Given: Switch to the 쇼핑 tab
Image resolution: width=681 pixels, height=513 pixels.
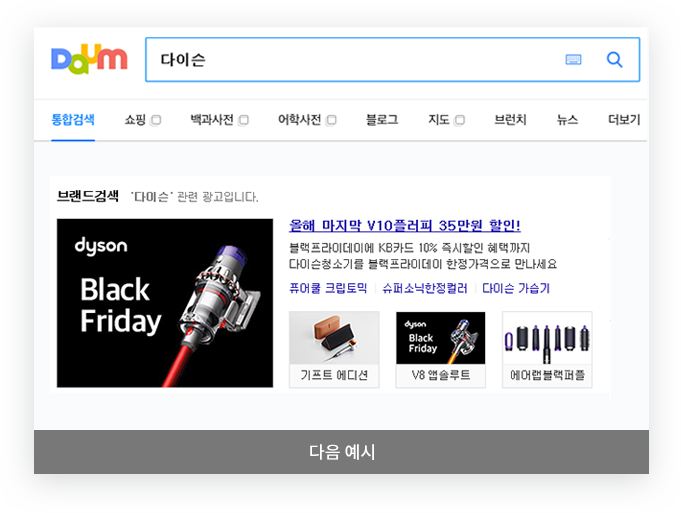Looking at the screenshot, I should pos(135,119).
